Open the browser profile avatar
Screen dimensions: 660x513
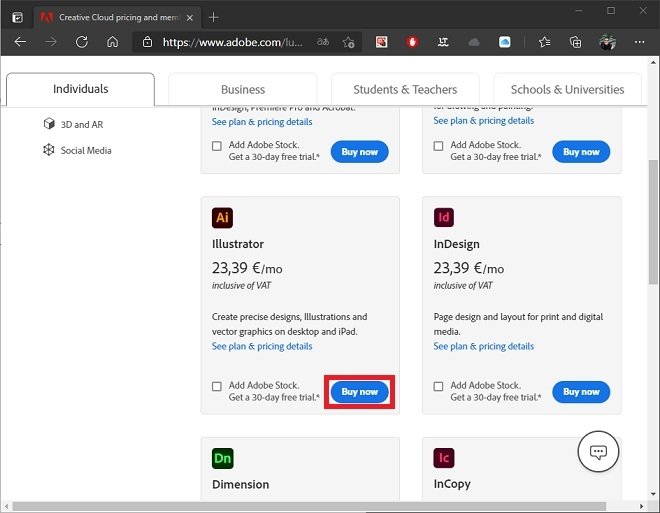click(x=607, y=42)
